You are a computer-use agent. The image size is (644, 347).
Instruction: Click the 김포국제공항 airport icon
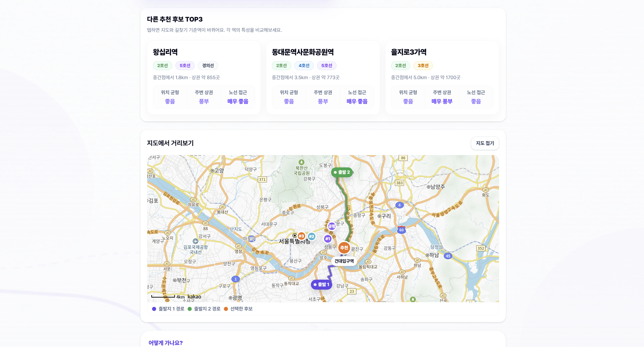tap(196, 241)
